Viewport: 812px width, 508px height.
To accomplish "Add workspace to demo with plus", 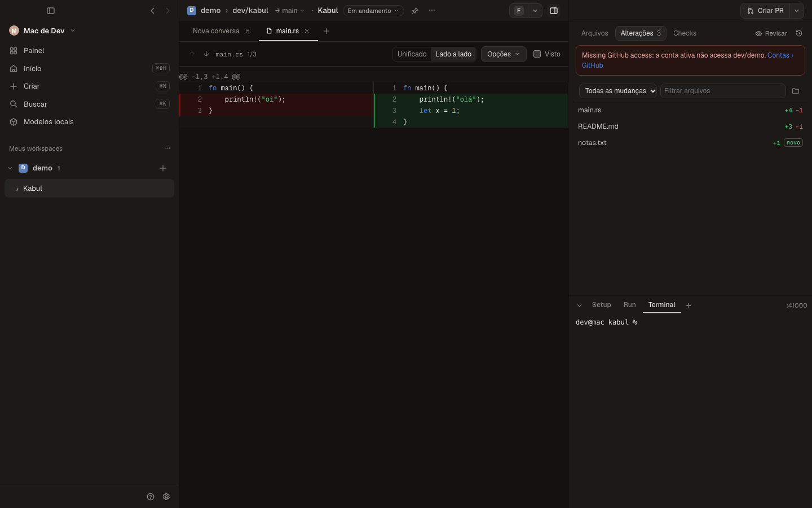I will click(x=163, y=168).
